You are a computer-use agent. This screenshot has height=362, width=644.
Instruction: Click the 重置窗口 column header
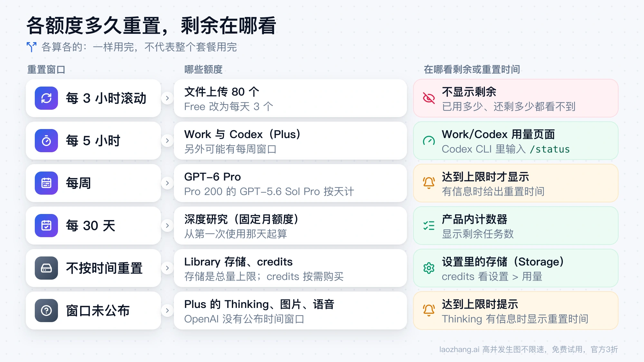[46, 70]
